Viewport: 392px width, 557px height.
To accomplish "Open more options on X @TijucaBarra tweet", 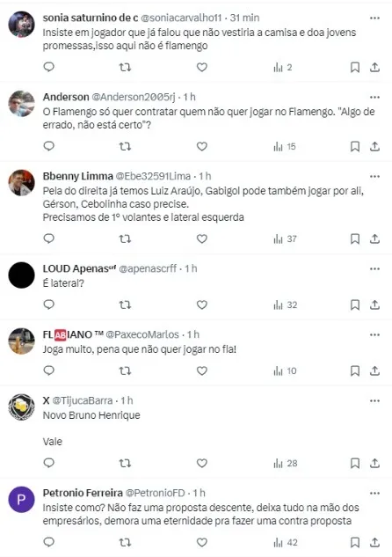I will tap(374, 400).
